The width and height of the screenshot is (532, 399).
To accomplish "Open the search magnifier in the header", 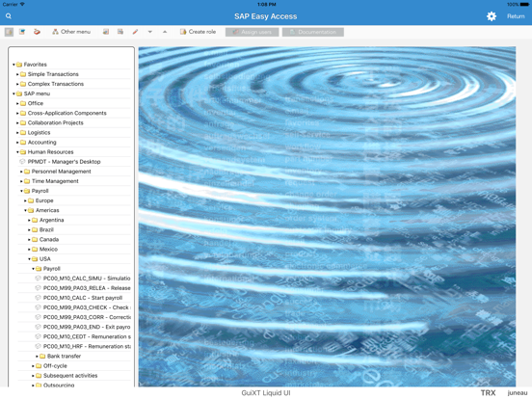I will coord(9,16).
